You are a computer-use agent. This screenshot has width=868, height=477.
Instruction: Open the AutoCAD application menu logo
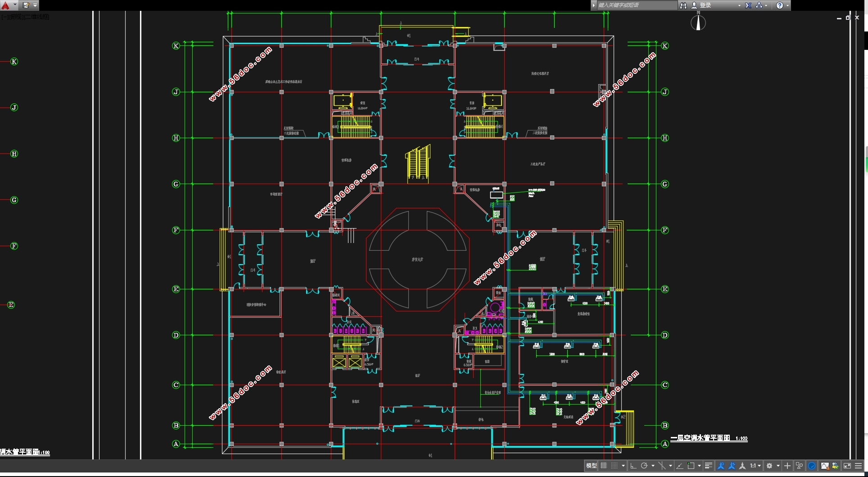pos(5,5)
